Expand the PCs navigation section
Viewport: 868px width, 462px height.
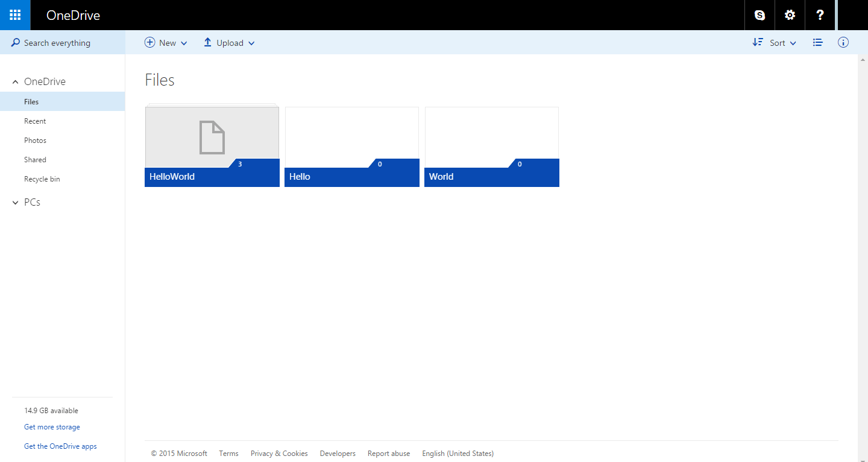point(16,203)
